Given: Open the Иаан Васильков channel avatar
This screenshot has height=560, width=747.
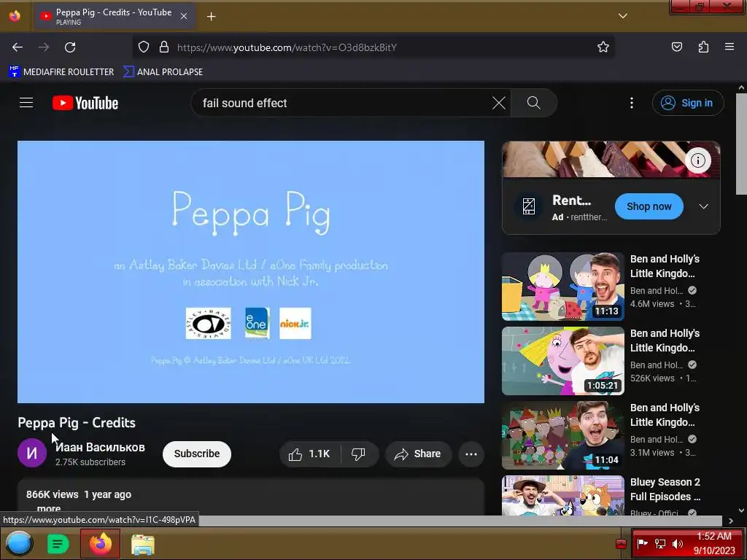Looking at the screenshot, I should coord(32,453).
